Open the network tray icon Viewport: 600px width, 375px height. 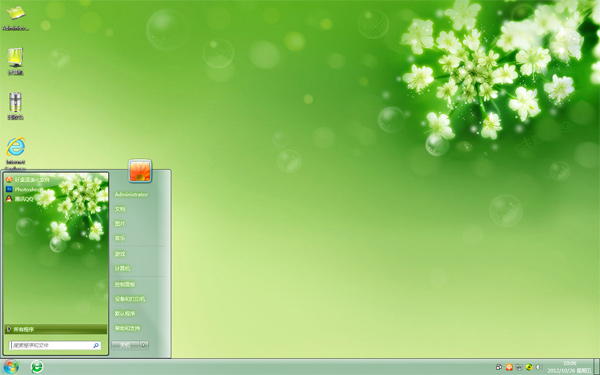point(519,367)
